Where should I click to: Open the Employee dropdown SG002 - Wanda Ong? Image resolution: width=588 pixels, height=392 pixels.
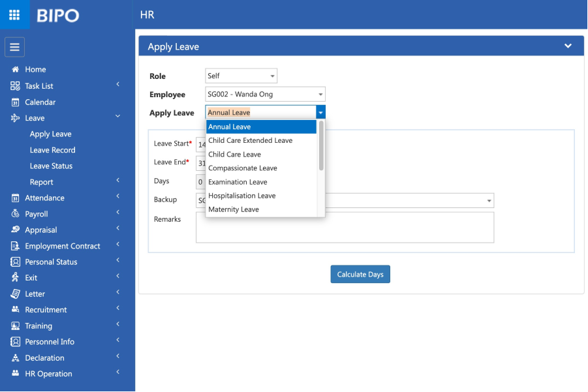265,94
